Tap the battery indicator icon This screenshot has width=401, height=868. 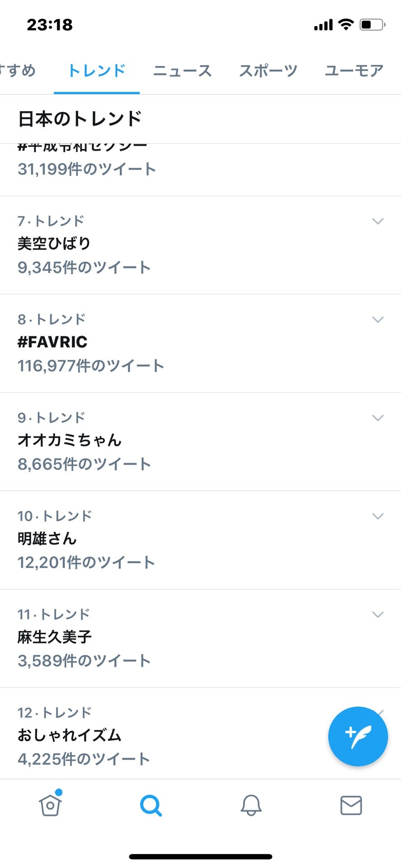[372, 24]
